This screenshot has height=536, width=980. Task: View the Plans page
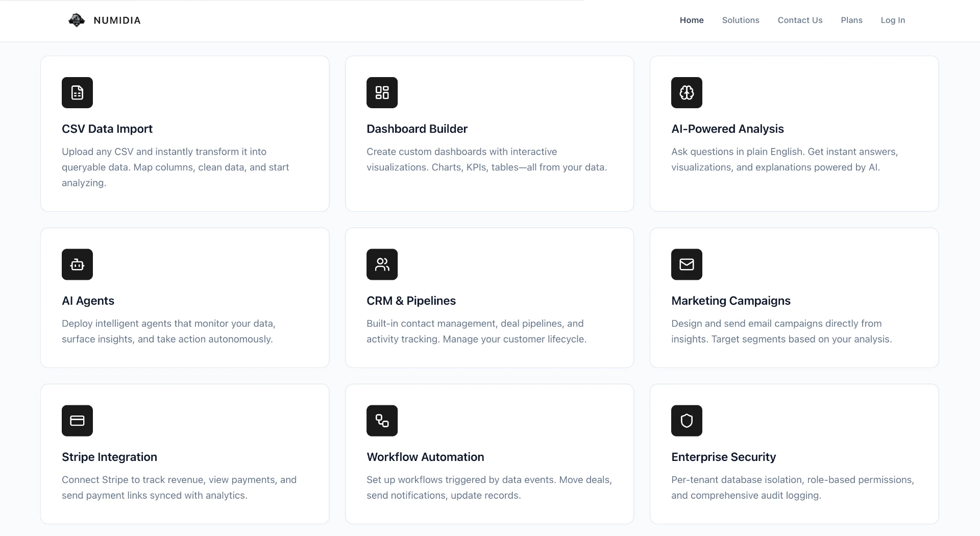[851, 20]
